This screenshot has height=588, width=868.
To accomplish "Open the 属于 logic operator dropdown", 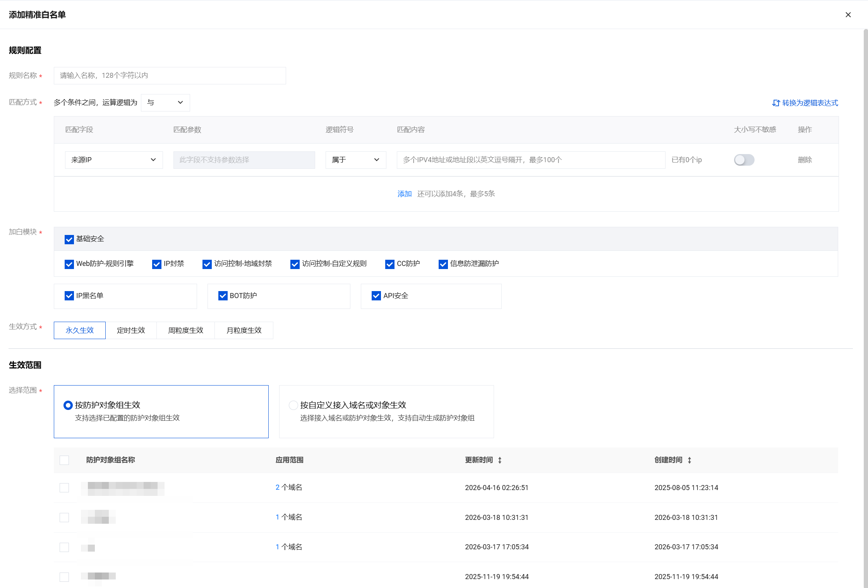I will tap(355, 160).
